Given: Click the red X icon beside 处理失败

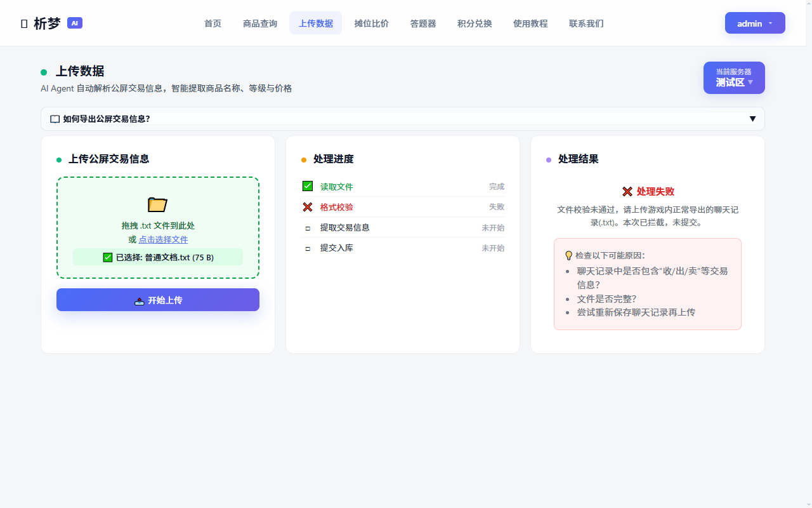Looking at the screenshot, I should point(627,192).
